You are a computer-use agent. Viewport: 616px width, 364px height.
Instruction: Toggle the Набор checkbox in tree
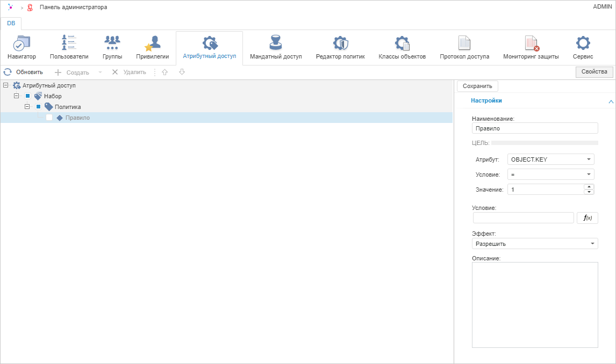point(28,96)
